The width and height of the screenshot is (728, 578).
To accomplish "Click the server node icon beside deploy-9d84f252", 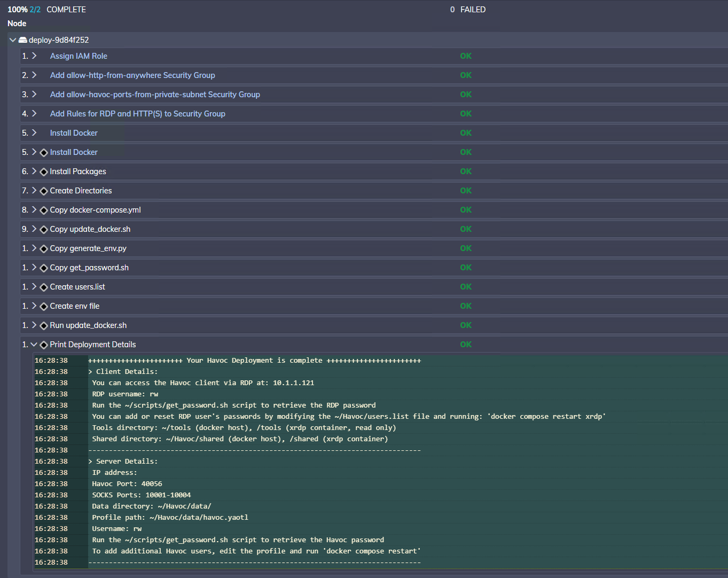I will (x=23, y=40).
